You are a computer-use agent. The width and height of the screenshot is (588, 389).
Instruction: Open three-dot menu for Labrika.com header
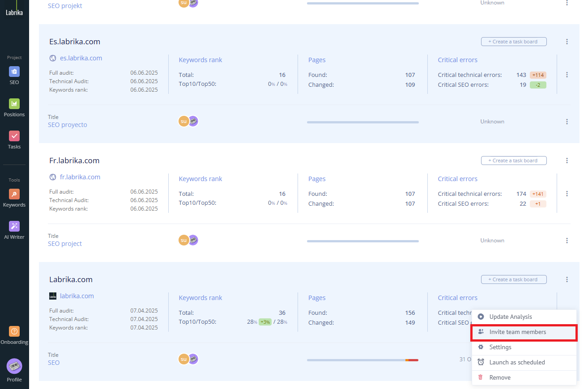coord(567,279)
